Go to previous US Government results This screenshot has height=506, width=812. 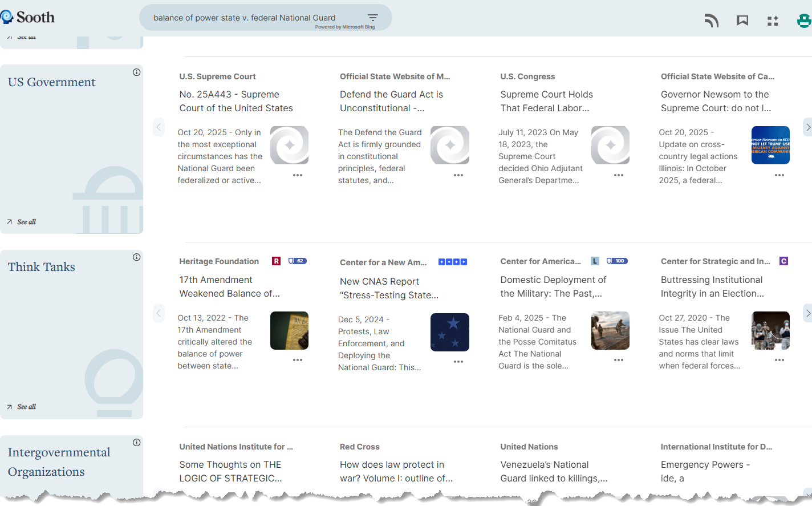point(159,127)
